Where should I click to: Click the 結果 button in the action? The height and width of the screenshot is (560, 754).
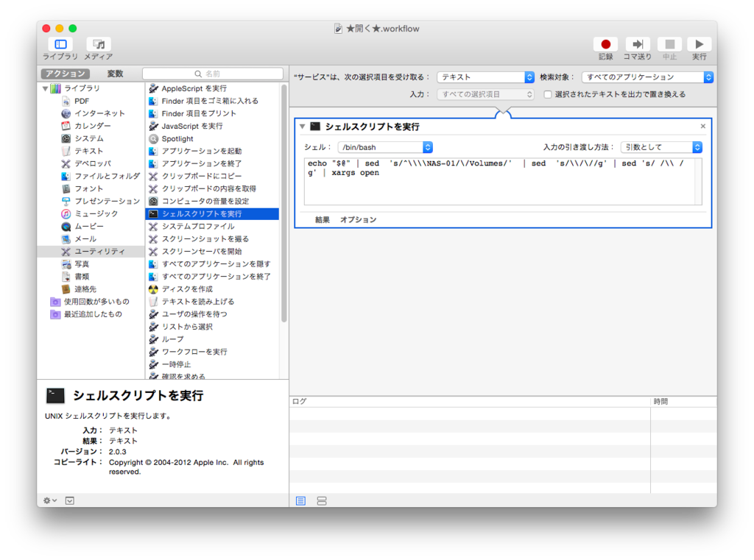pos(322,219)
